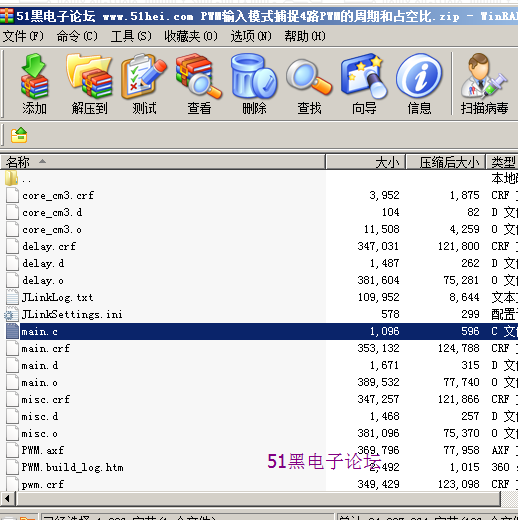Image resolution: width=518 pixels, height=520 pixels.
Task: Click the size value 381,096
Action: pos(378,433)
